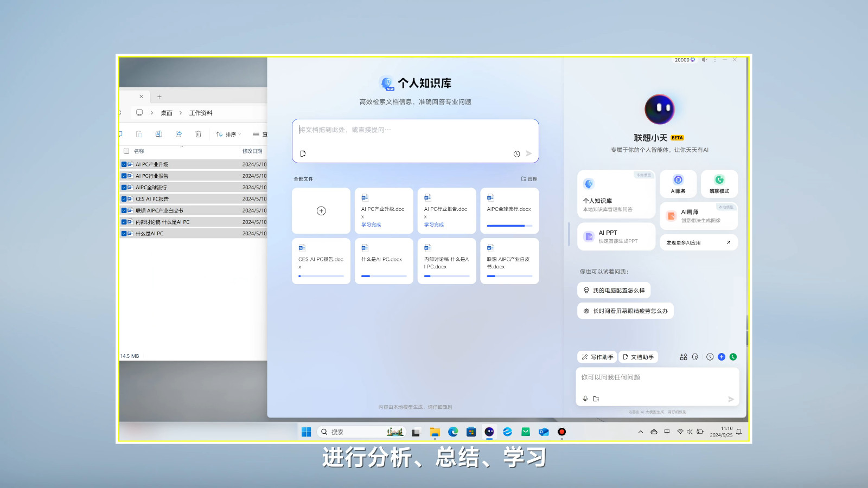This screenshot has width=868, height=488.
Task: Open Windows Start menu
Action: click(x=306, y=432)
